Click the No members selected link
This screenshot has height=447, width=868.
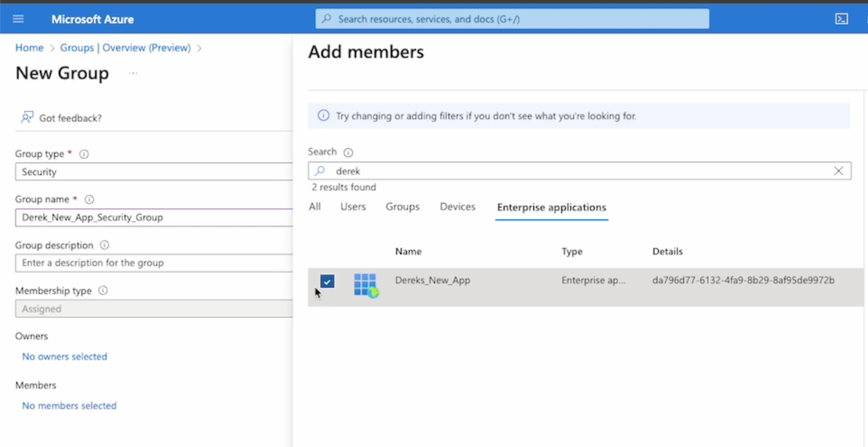(69, 405)
